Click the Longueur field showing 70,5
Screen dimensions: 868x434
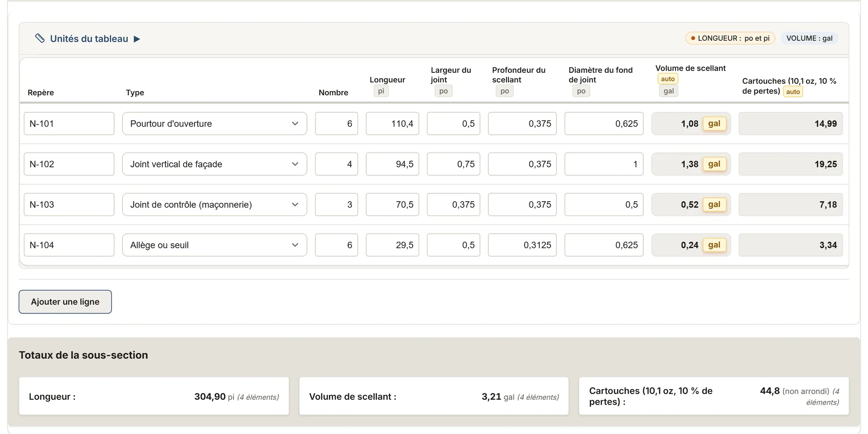pyautogui.click(x=392, y=204)
